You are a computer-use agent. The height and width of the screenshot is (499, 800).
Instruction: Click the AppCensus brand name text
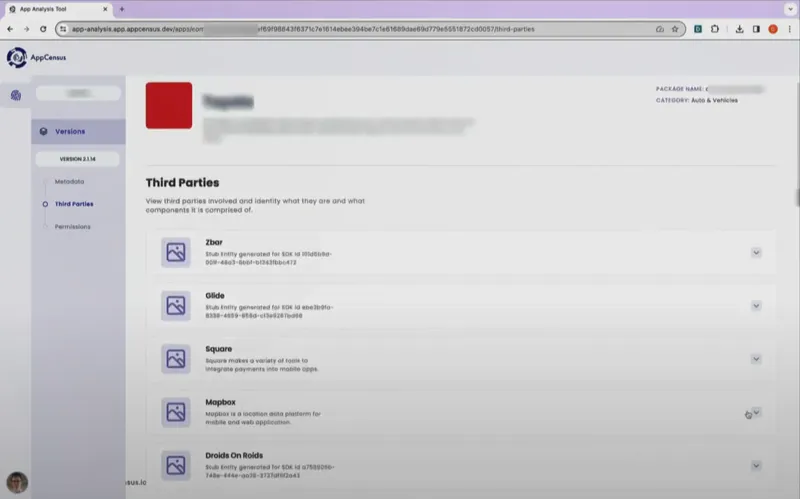click(x=48, y=58)
